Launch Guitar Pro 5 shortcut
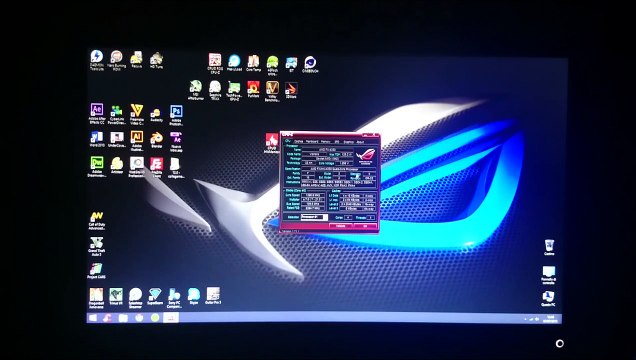This screenshot has height=360, width=636. click(x=213, y=296)
